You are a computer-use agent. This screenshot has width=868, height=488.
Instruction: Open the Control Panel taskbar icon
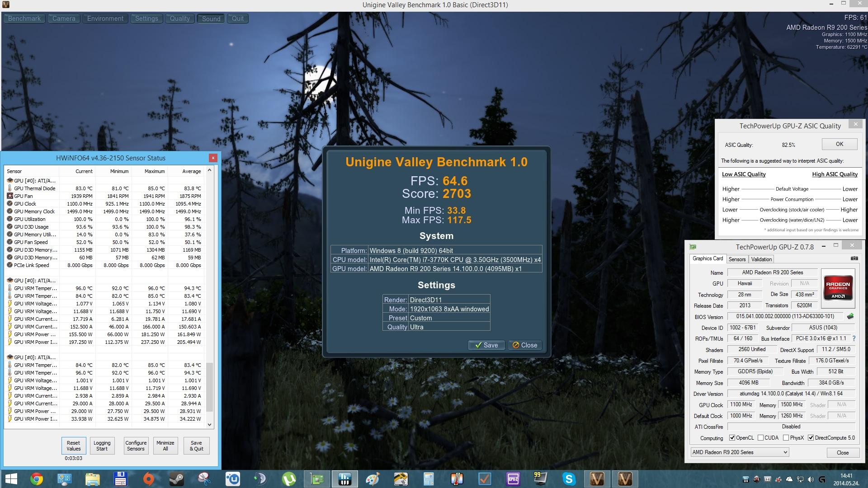point(64,479)
